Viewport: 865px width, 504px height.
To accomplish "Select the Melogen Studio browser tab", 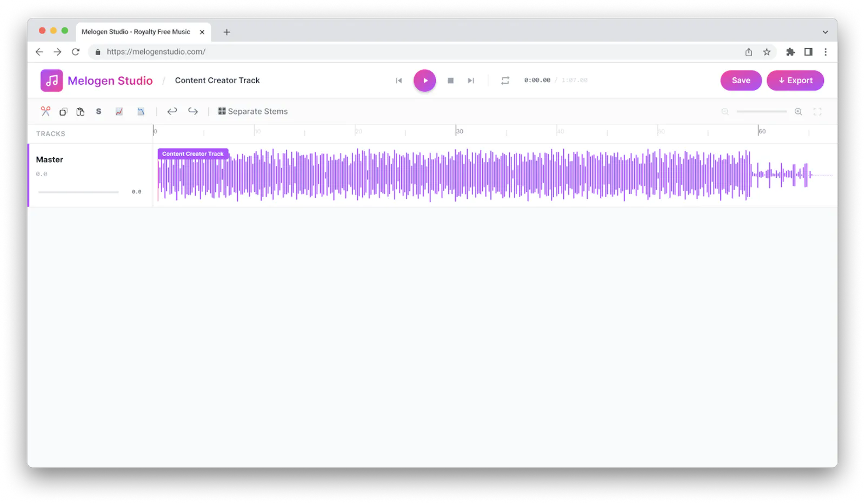I will tap(143, 32).
